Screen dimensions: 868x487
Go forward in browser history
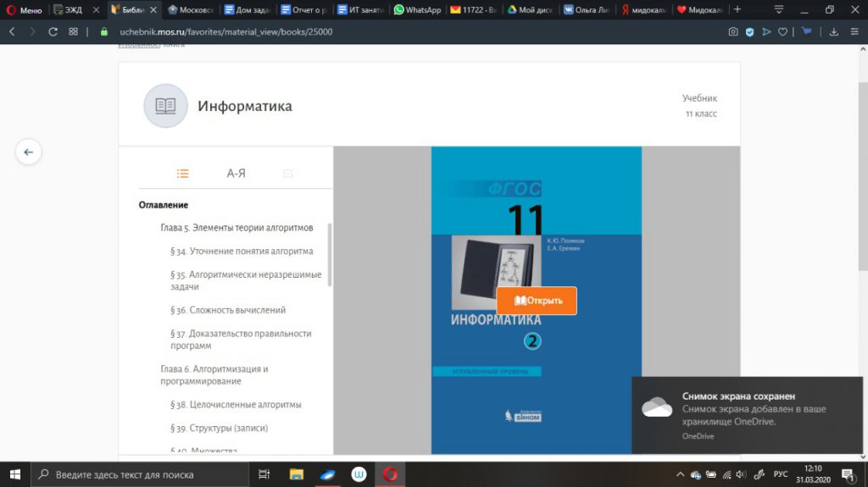[32, 32]
